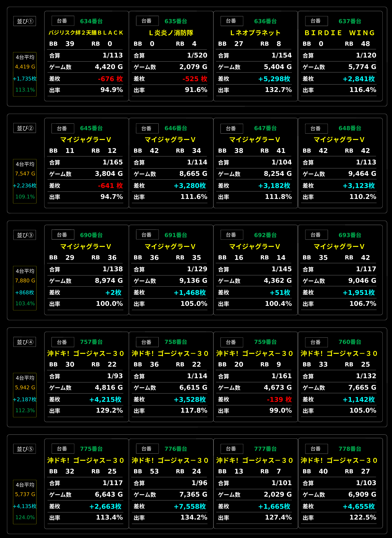Click the payout rate 129.2%
This screenshot has height=538, width=392.
pos(109,411)
